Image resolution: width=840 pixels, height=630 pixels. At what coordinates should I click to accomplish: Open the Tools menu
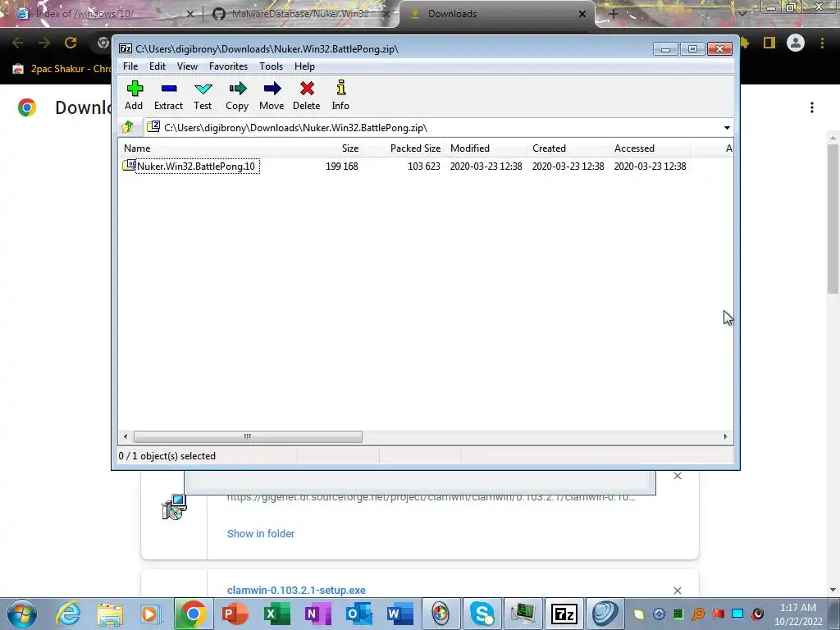(x=271, y=66)
